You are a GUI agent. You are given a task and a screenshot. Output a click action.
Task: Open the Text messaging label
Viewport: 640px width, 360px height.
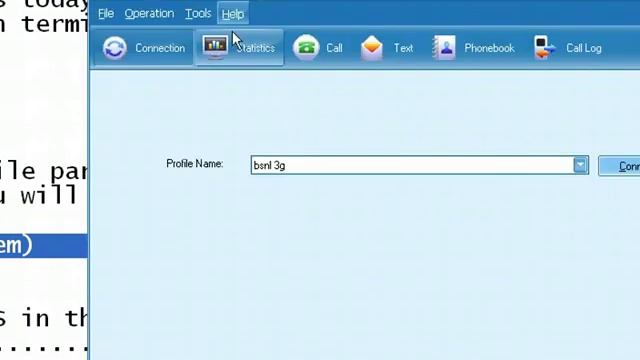tap(403, 48)
